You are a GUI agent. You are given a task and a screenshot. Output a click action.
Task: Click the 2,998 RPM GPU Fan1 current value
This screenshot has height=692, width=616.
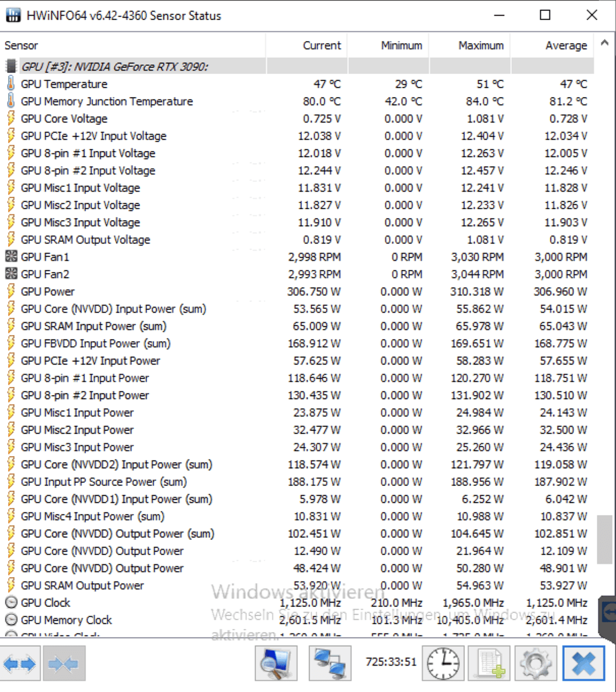click(315, 257)
